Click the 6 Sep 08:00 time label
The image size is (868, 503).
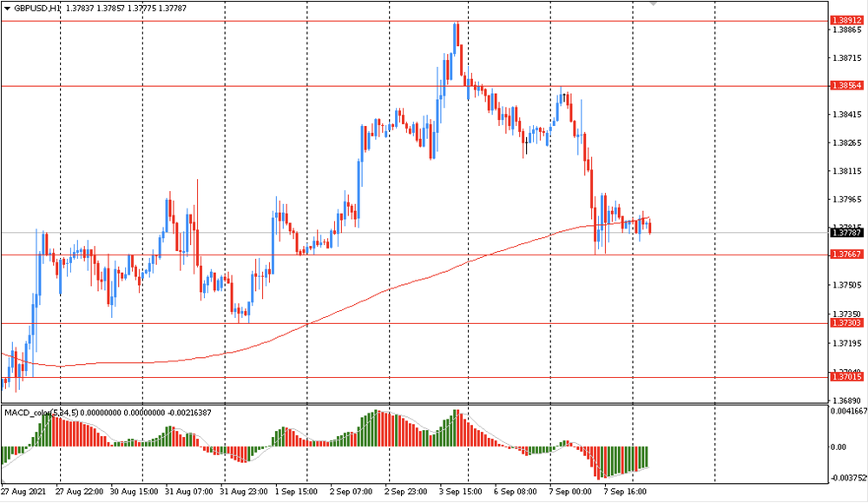pyautogui.click(x=516, y=492)
